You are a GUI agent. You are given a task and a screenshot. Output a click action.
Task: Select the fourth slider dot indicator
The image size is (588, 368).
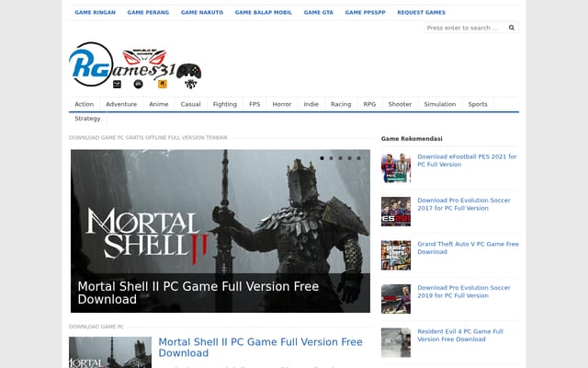(x=349, y=158)
